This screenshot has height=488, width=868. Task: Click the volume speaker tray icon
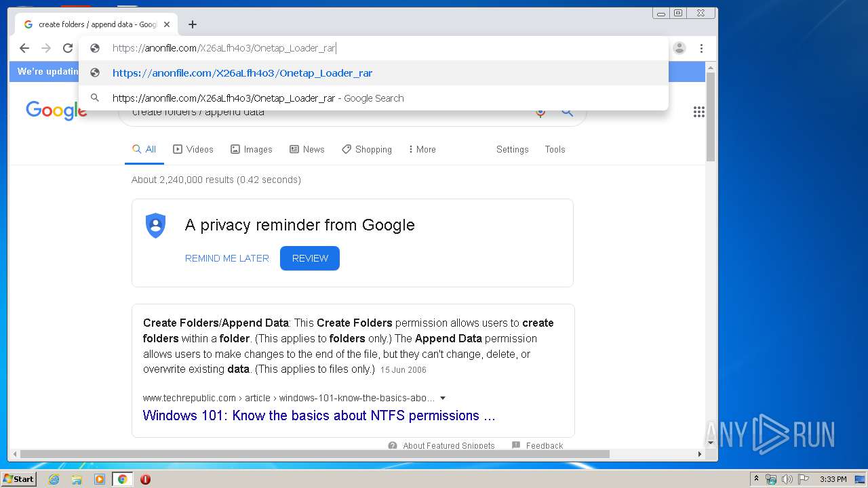[x=787, y=479]
